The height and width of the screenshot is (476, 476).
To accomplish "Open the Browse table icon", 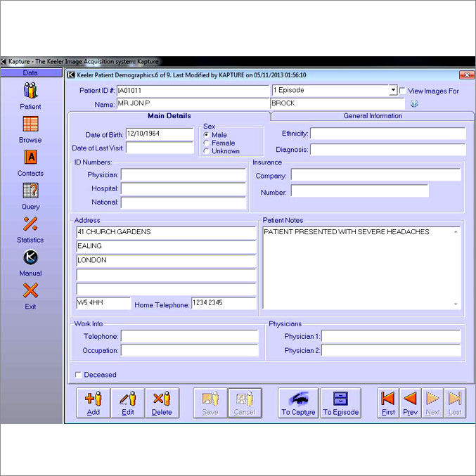I will [30, 124].
